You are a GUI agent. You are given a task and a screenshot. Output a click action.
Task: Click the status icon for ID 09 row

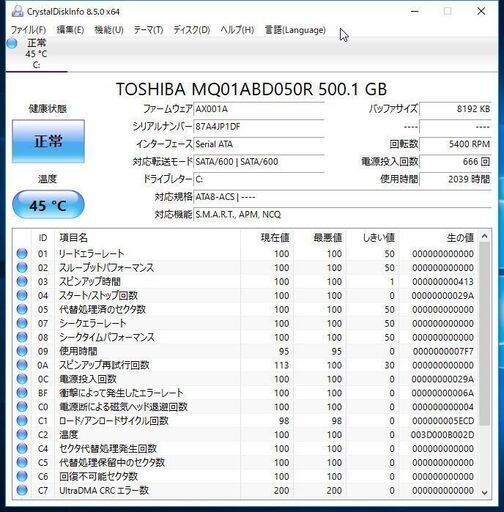click(x=22, y=351)
